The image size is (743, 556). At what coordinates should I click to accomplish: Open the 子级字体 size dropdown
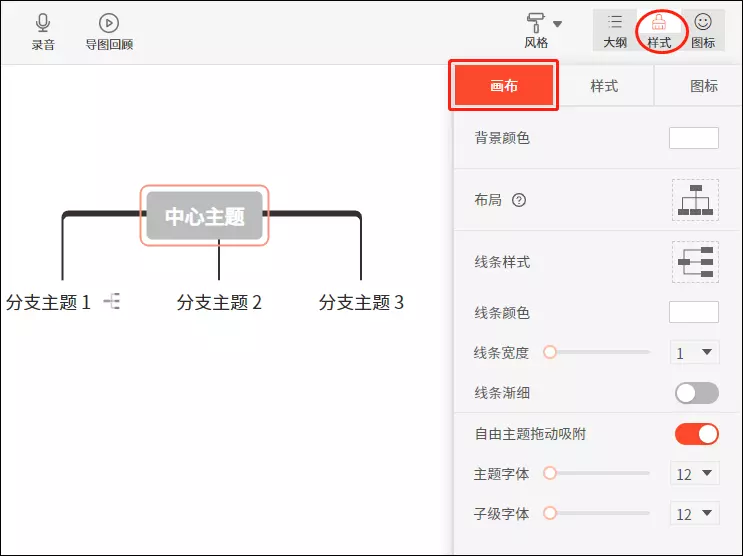695,514
